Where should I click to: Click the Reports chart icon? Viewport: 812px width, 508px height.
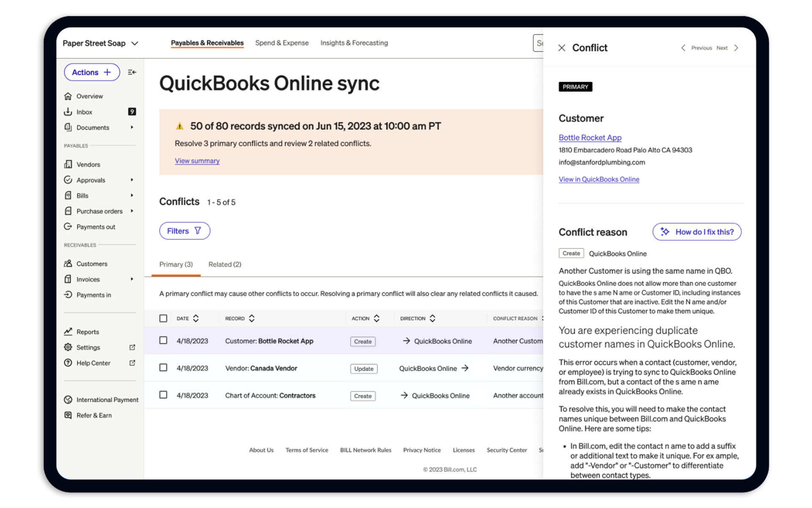68,331
